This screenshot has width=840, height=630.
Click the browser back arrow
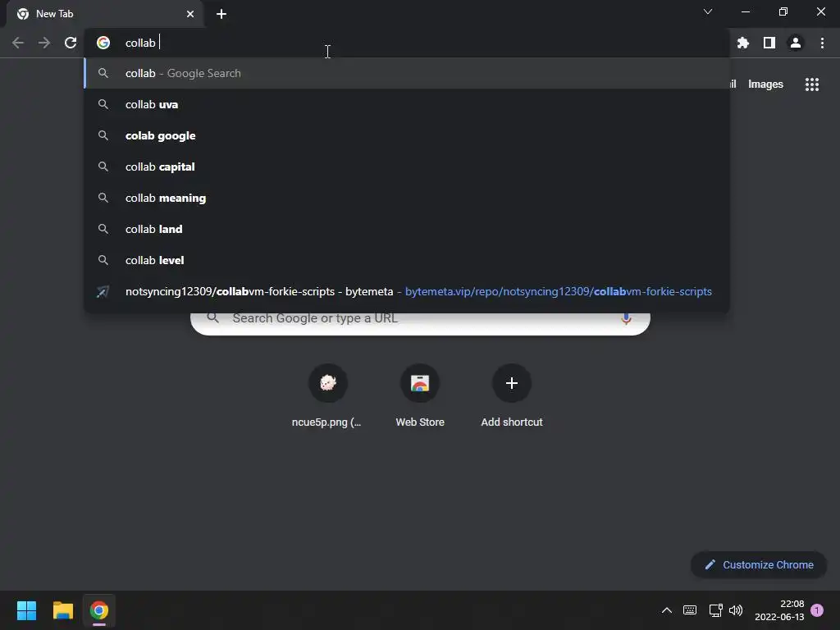(x=18, y=43)
